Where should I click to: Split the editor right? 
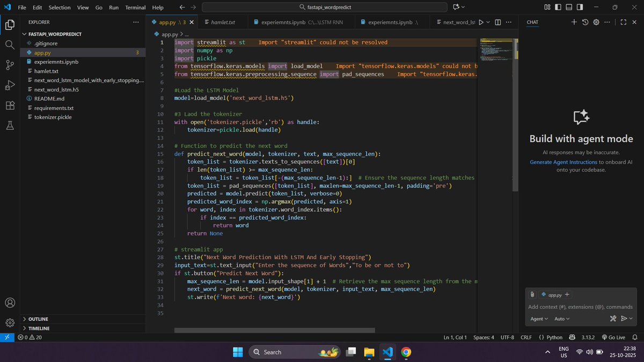497,22
